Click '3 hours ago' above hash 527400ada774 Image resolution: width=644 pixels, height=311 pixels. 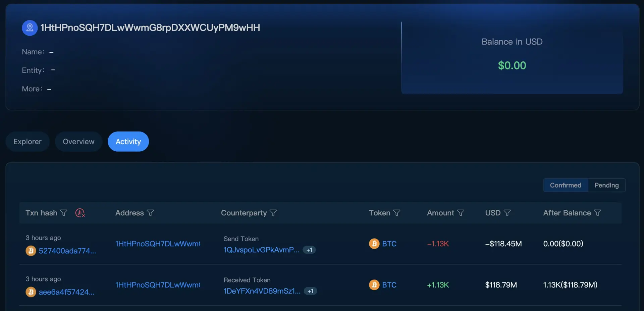tap(43, 238)
